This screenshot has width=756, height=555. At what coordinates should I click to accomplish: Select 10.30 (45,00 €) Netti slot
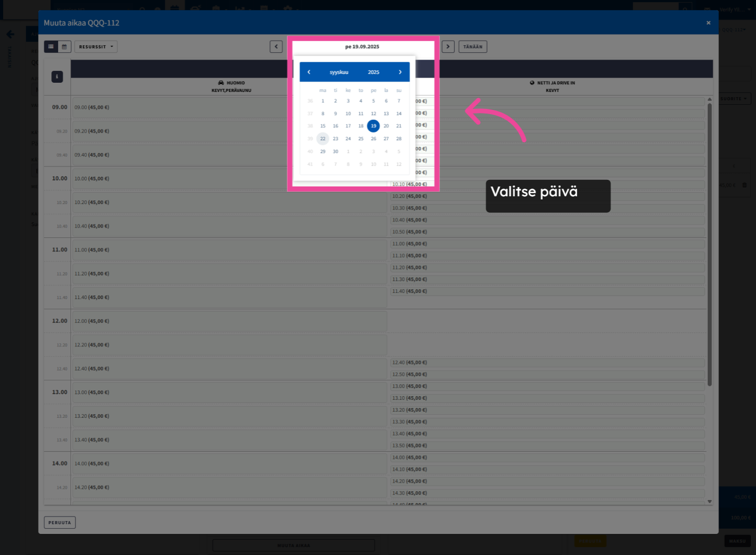click(547, 208)
